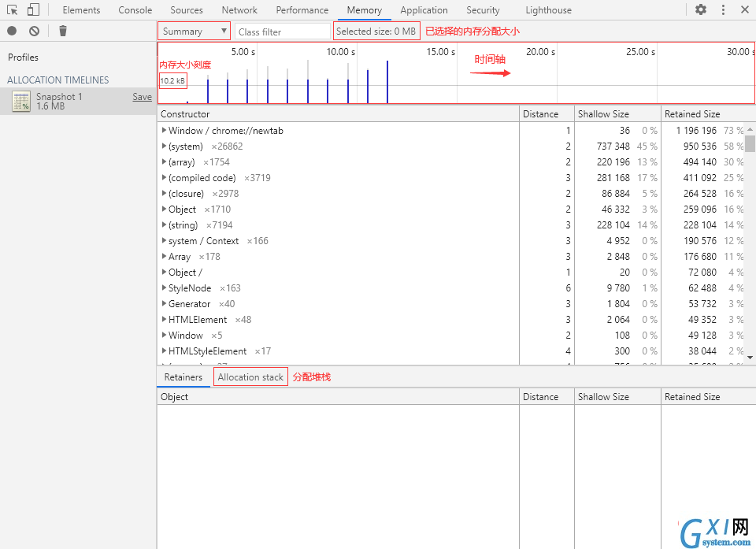Switch to the Elements tab

[x=81, y=10]
